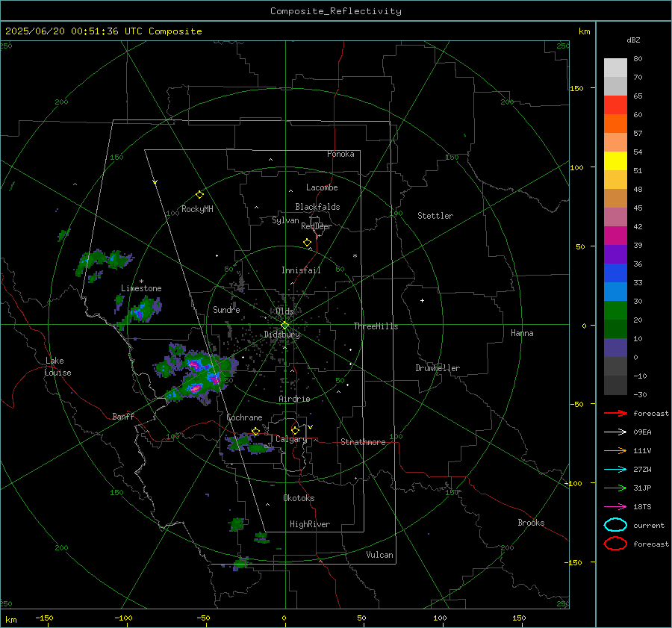Click the RedDeer city label
The width and height of the screenshot is (672, 628).
317,226
